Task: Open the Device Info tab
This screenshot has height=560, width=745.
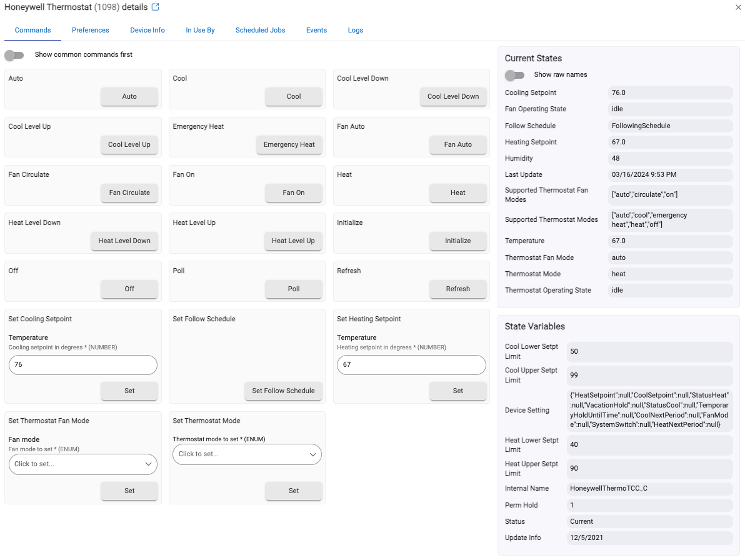Action: point(147,30)
